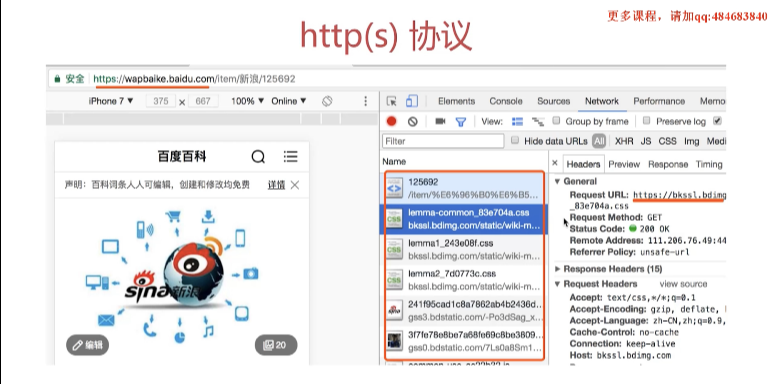770x384 pixels.
Task: Open the Online throttling dropdown
Action: click(289, 101)
